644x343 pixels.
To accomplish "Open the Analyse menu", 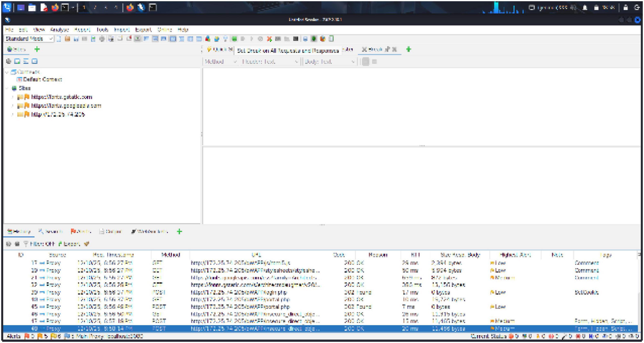I will point(59,30).
